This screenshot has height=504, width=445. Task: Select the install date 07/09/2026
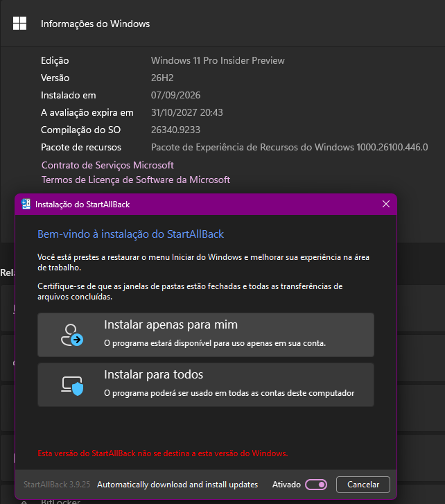(x=176, y=95)
